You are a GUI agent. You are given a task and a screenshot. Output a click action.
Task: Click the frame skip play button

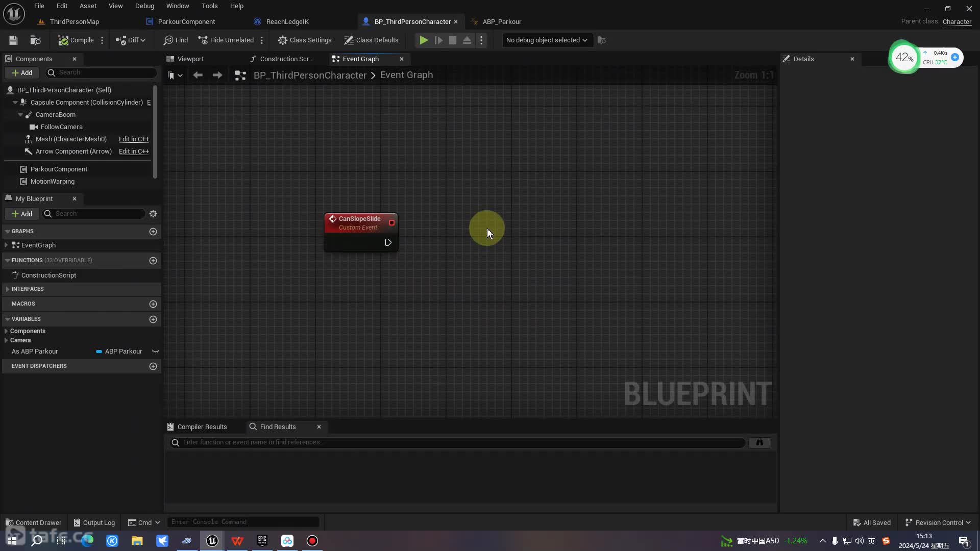point(438,40)
